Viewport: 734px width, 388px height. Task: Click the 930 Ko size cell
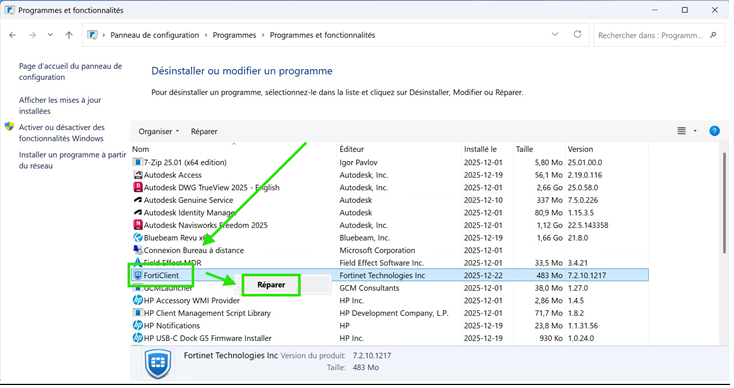coord(551,338)
